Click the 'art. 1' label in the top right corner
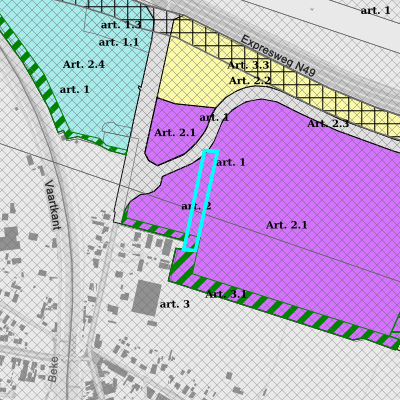Viewport: 400px width, 400px height. [x=375, y=10]
